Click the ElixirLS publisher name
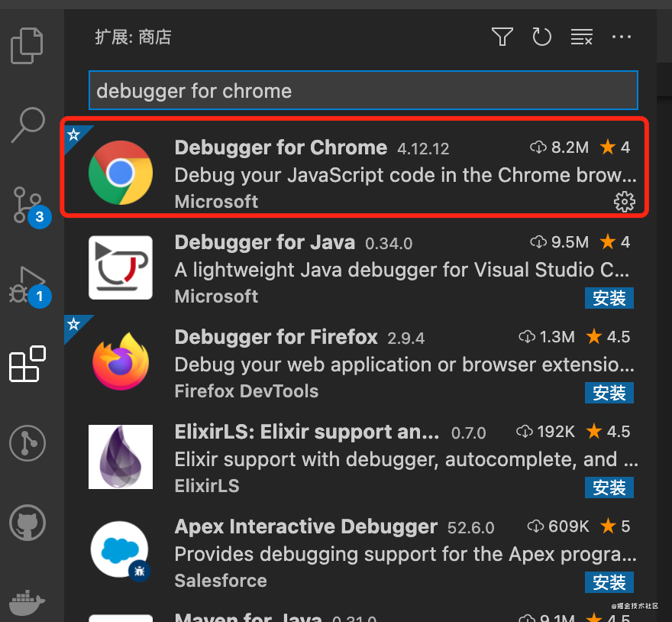The image size is (672, 622). click(x=207, y=486)
